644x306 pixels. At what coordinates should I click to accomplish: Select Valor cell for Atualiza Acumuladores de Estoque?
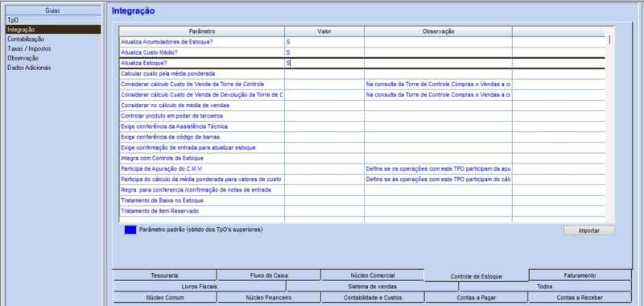click(324, 42)
